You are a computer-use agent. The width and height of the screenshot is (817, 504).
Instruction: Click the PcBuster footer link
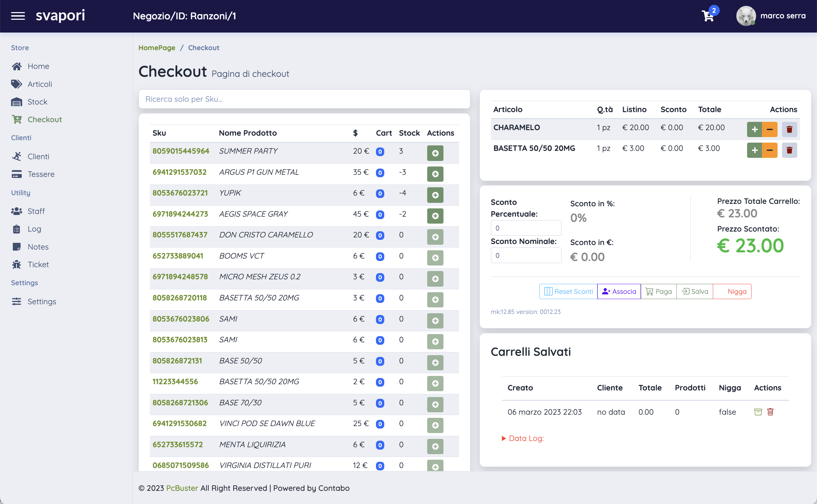pyautogui.click(x=182, y=488)
